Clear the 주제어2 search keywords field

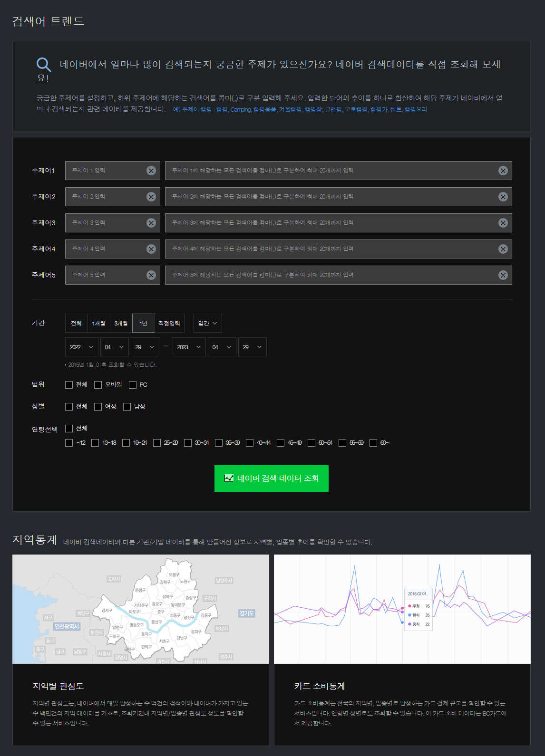503,197
